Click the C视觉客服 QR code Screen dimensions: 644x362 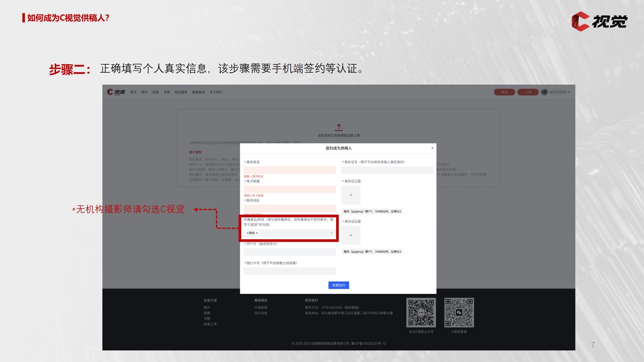[x=459, y=312]
